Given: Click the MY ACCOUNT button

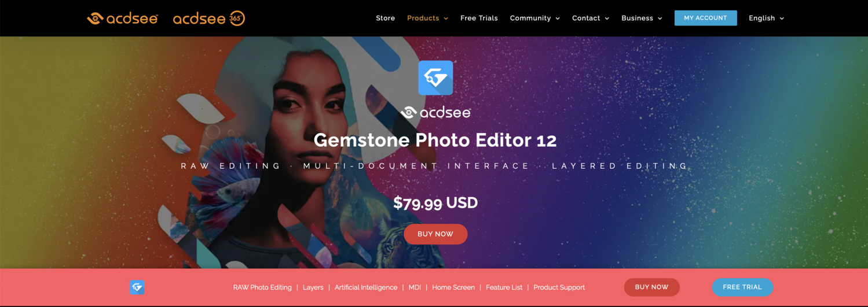Looking at the screenshot, I should [x=705, y=18].
